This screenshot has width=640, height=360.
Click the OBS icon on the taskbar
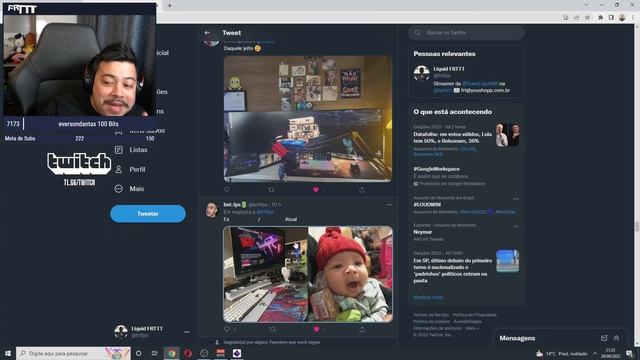pyautogui.click(x=204, y=353)
